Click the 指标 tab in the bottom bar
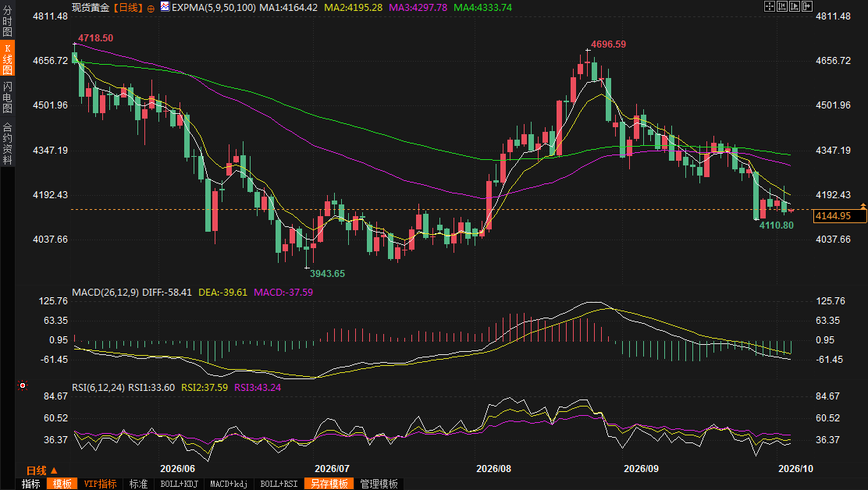The width and height of the screenshot is (868, 490). click(31, 484)
